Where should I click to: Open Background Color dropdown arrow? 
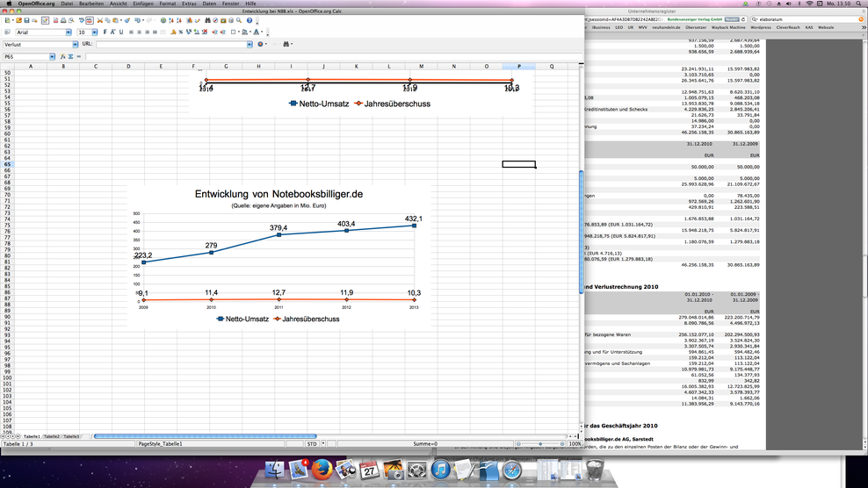click(x=250, y=32)
